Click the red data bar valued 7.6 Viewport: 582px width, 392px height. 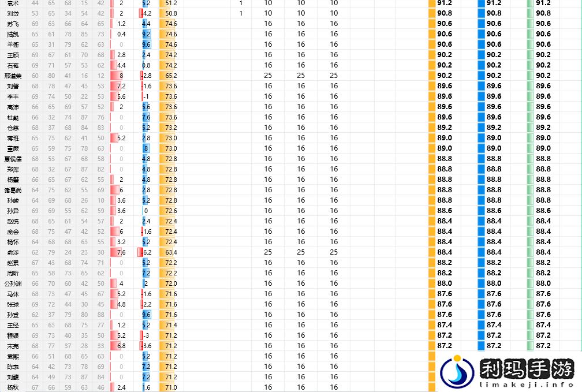pos(121,252)
